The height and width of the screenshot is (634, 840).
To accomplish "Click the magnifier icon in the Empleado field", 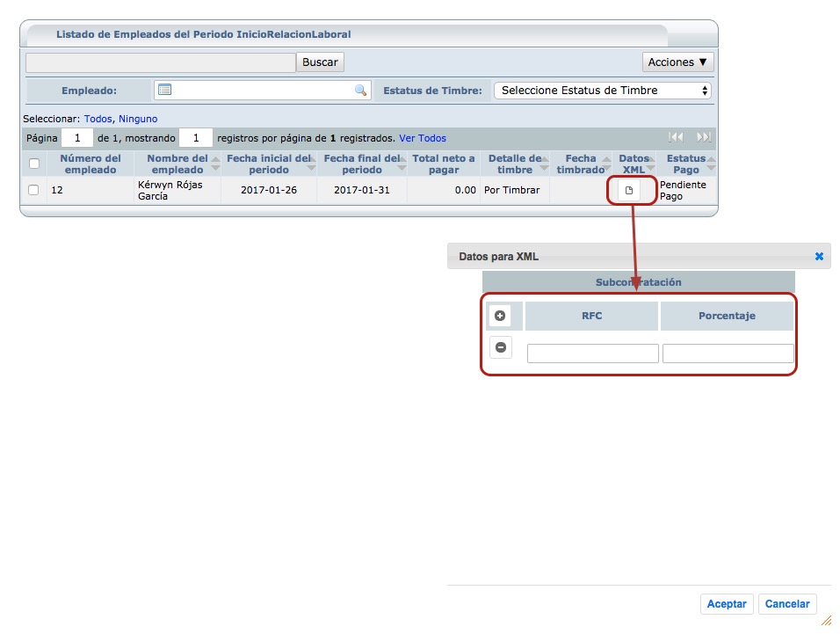I will (x=360, y=90).
